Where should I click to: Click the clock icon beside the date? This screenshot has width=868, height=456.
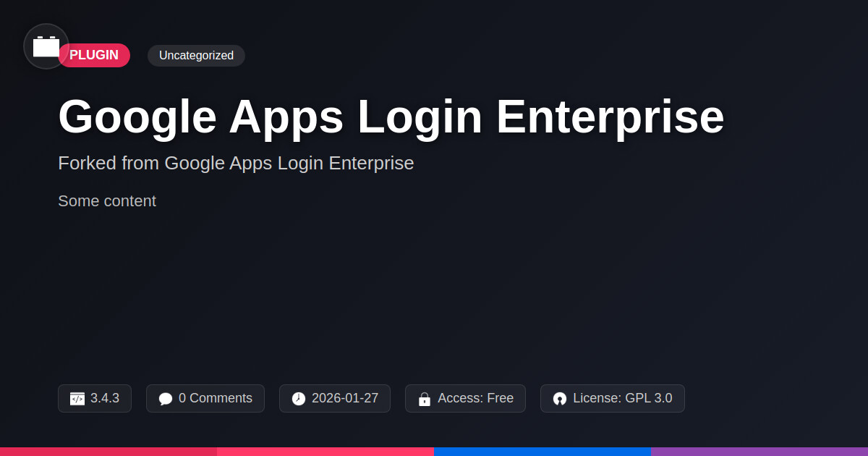pos(299,399)
